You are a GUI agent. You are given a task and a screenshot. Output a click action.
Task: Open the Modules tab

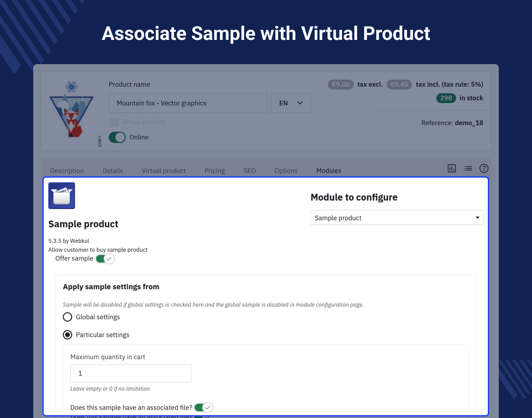[x=329, y=171]
